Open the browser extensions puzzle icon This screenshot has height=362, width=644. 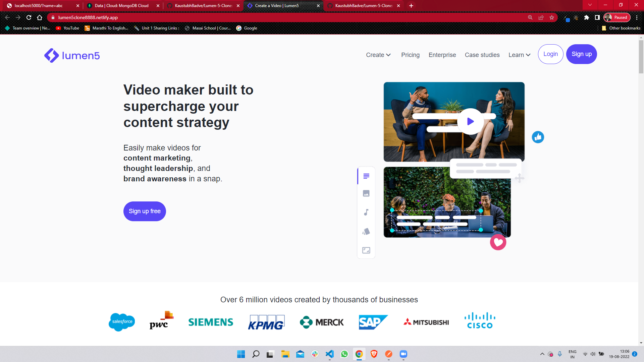(x=586, y=17)
